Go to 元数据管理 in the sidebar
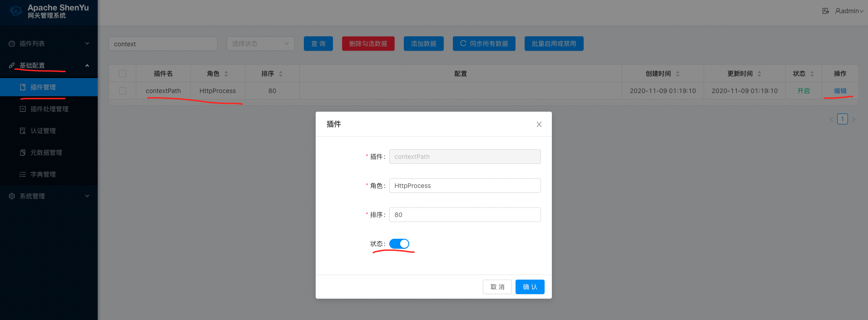The height and width of the screenshot is (320, 868). [46, 153]
